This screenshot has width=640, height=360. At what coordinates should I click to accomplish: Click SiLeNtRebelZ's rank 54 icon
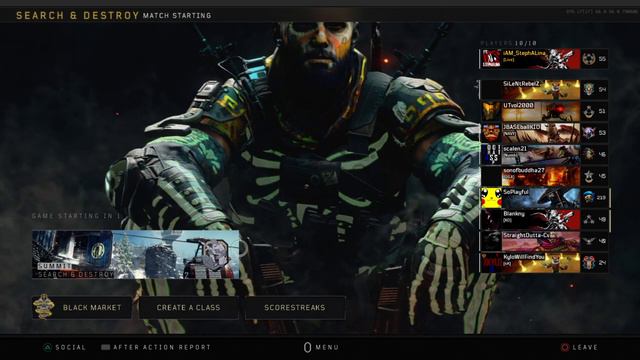pos(588,89)
